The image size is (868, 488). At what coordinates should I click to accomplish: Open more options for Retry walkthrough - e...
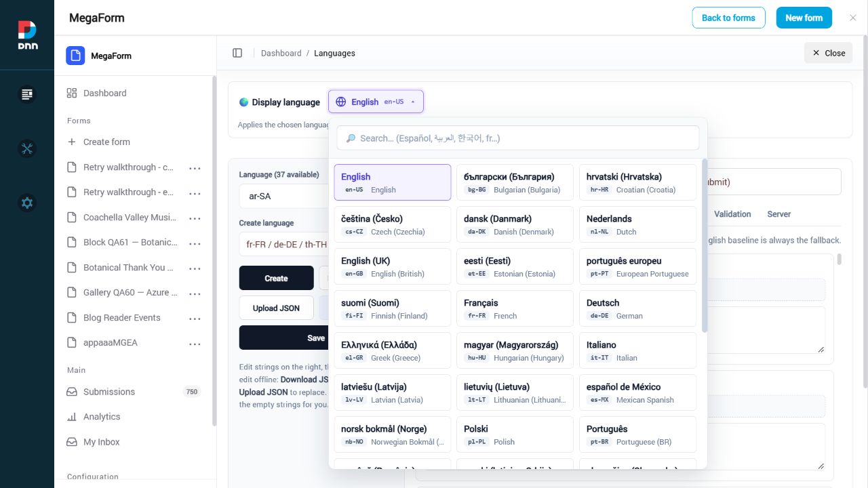[x=195, y=193]
